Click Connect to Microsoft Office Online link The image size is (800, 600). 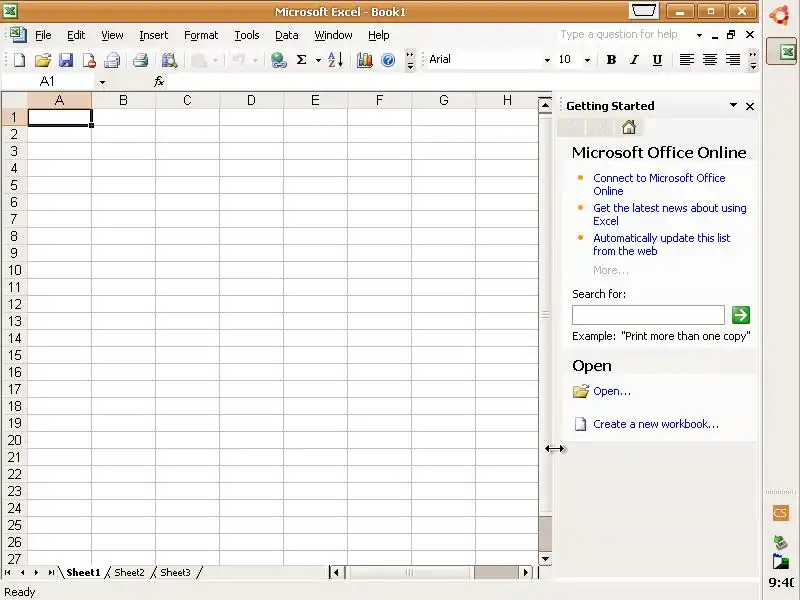click(659, 184)
